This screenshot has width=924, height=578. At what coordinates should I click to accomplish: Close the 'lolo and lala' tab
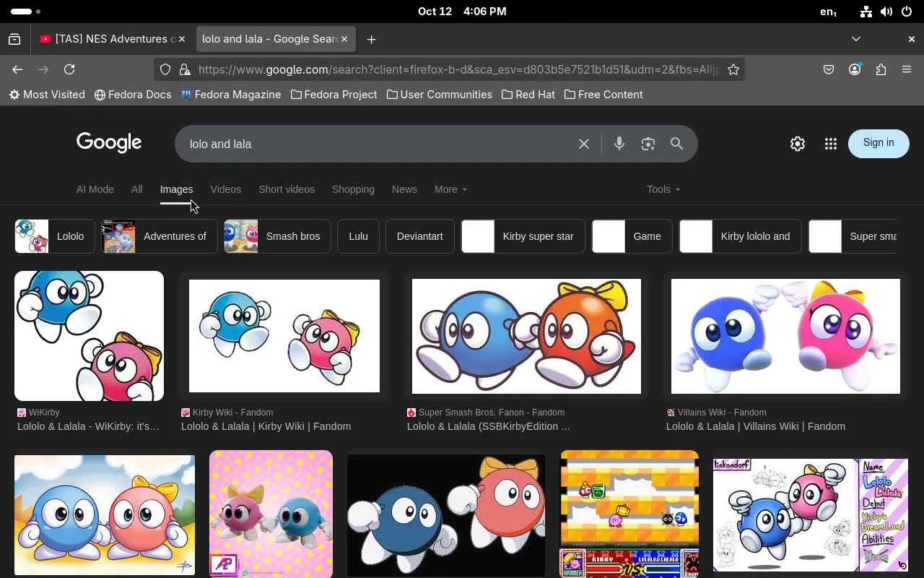coord(344,39)
